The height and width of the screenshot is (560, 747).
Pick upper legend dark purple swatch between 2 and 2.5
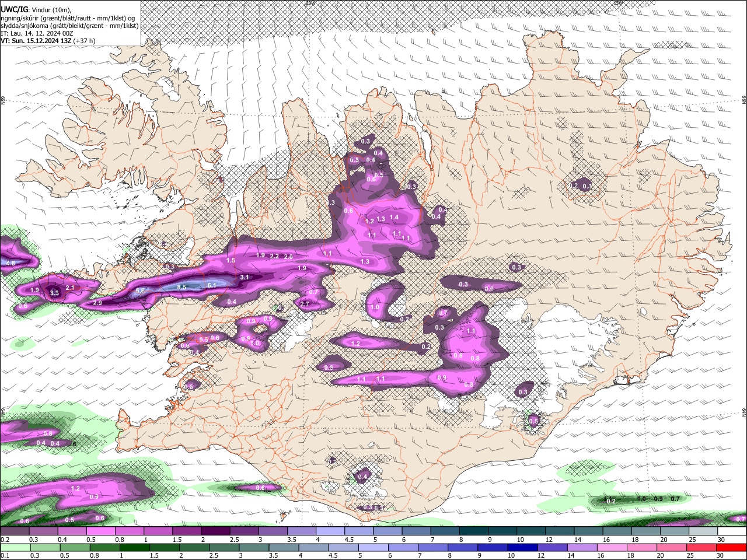215,531
